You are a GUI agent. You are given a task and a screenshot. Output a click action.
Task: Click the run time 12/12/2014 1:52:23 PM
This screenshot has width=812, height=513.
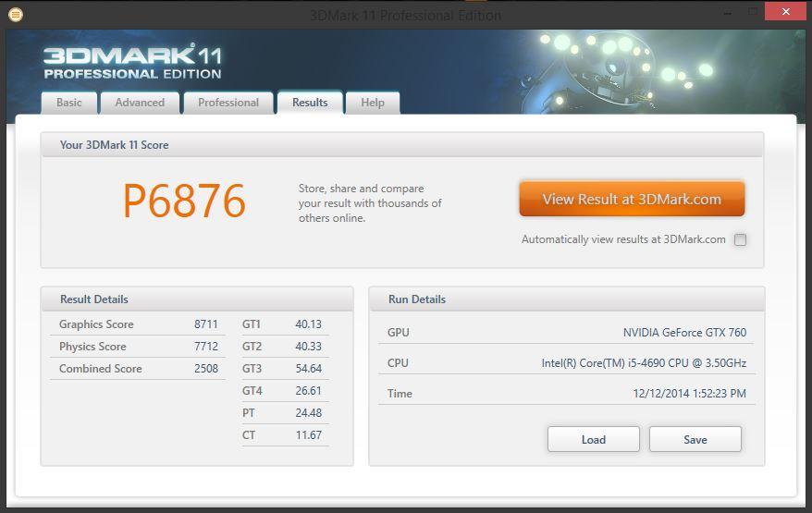(689, 394)
